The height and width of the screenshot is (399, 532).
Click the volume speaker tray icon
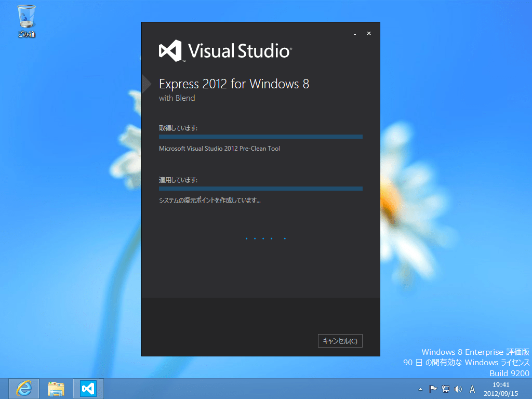(x=458, y=389)
